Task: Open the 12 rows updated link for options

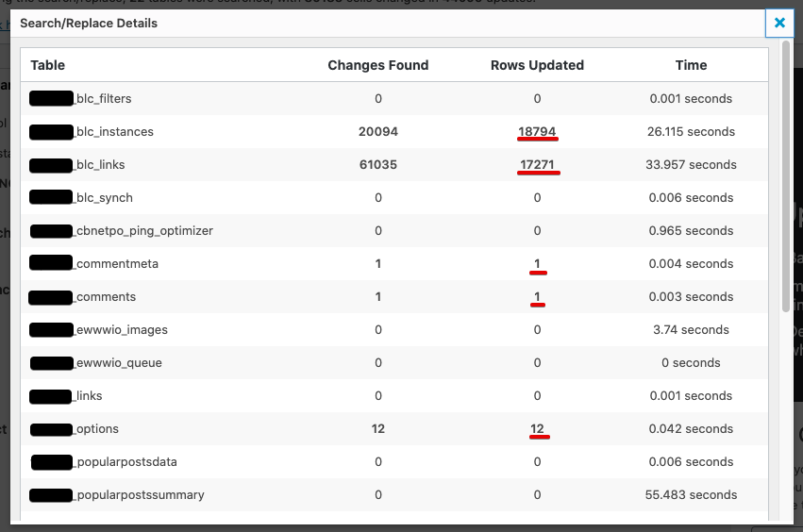Action: click(x=537, y=429)
